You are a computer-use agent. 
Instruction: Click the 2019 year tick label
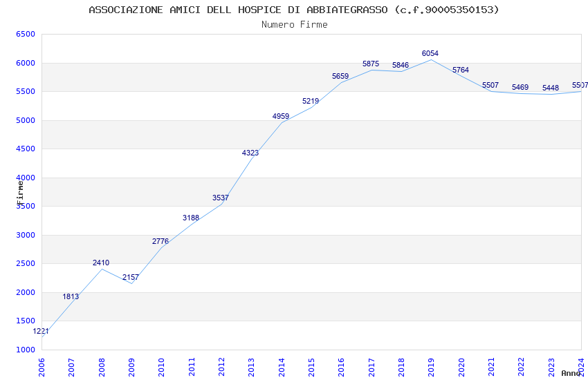(432, 368)
